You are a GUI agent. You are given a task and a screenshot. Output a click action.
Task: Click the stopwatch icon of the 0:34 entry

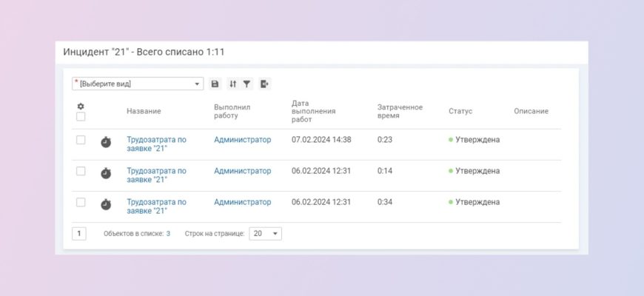tap(106, 203)
